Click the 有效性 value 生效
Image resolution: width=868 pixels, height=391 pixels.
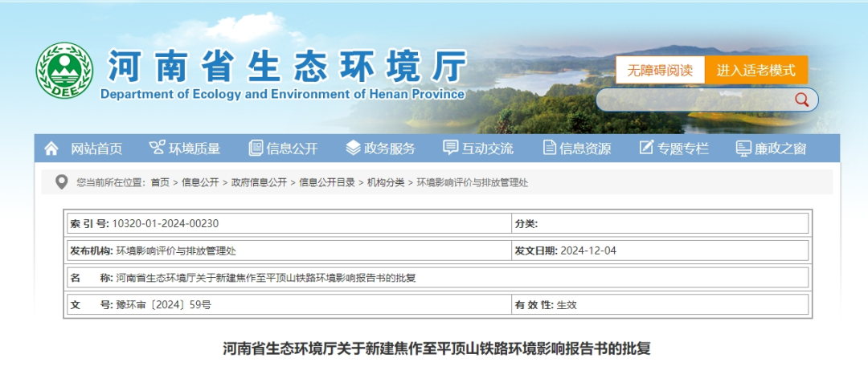(567, 305)
